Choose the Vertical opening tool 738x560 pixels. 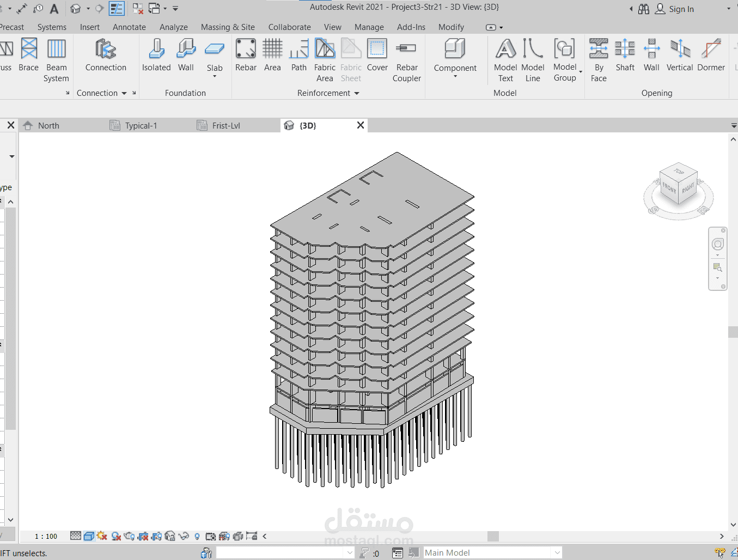[680, 55]
